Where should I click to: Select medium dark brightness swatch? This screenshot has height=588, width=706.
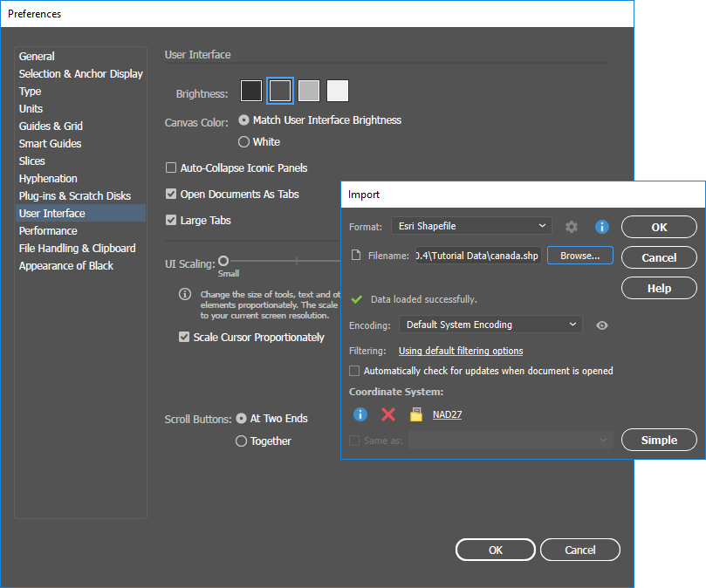280,91
